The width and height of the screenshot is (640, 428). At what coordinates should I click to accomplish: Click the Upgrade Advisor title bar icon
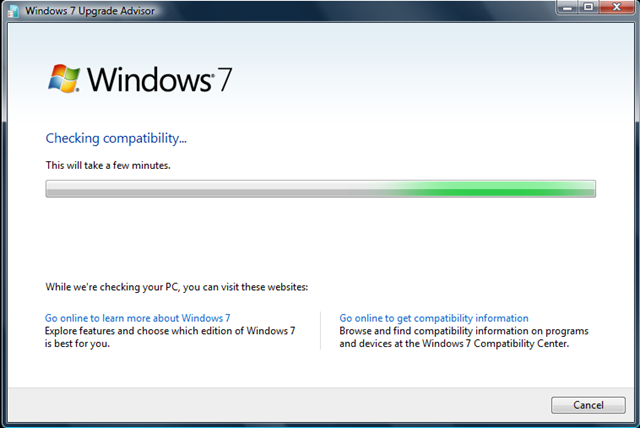[13, 11]
